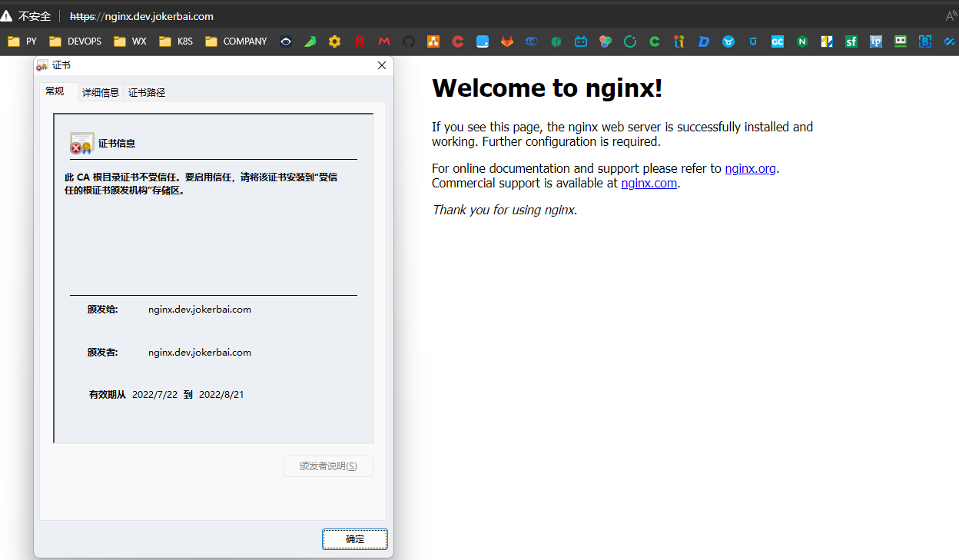
Task: Click the red C bookmark
Action: click(458, 41)
